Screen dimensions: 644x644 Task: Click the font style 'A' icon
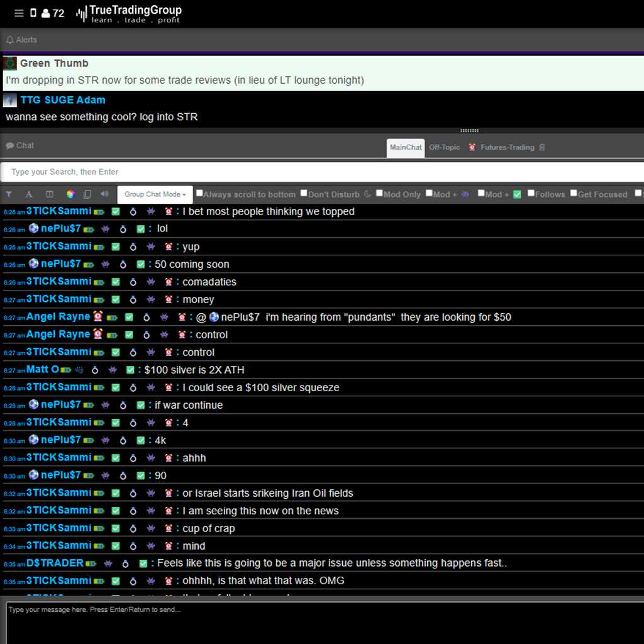[29, 194]
